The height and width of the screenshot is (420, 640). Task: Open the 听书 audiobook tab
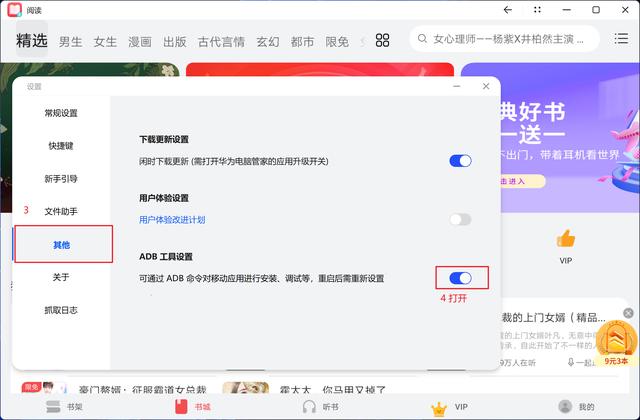320,407
